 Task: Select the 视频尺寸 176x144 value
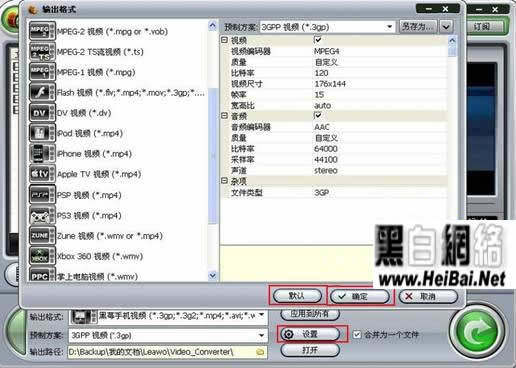[330, 84]
